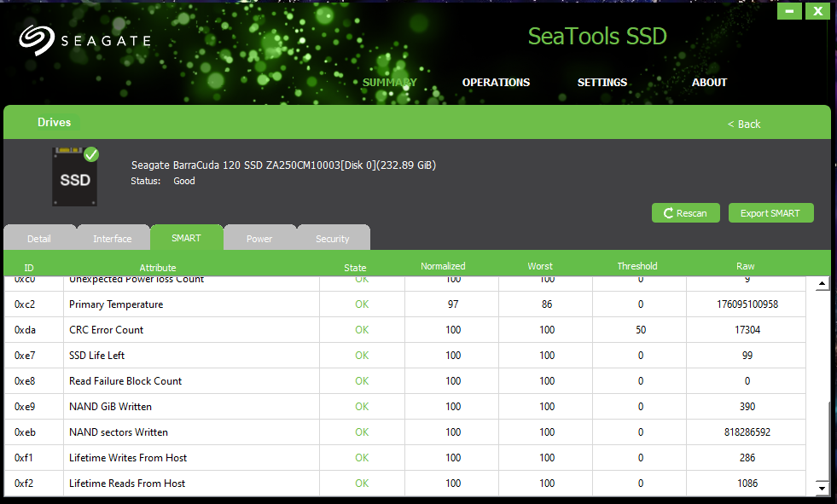Screen dimensions: 837x504
Task: Click the ID column header
Action: pos(29,268)
